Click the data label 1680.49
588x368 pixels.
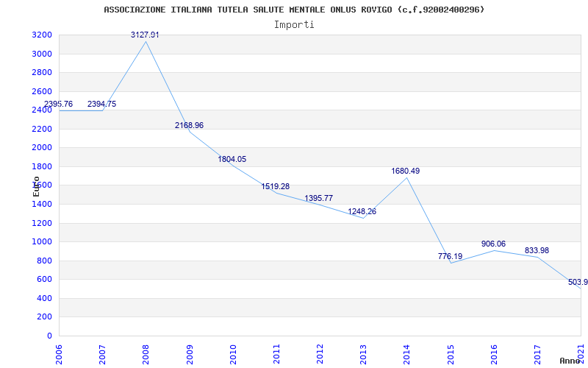point(406,171)
